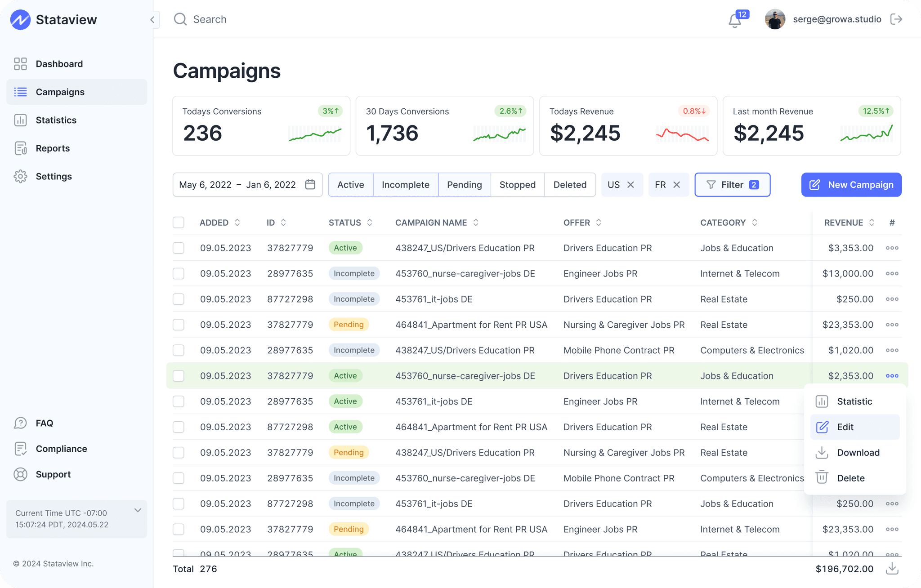Screen dimensions: 921x588
Task: Click the three-dots menu for the $3,353.00 row
Action: coord(892,248)
